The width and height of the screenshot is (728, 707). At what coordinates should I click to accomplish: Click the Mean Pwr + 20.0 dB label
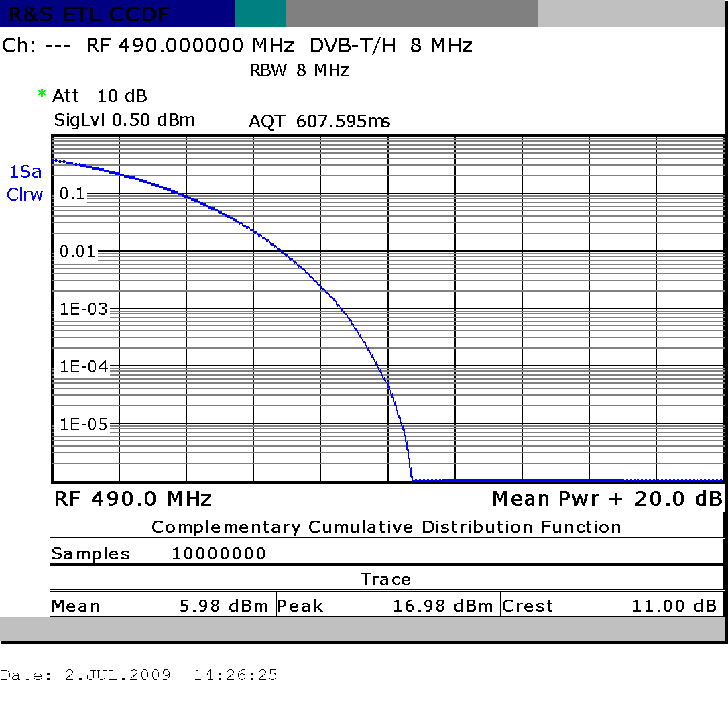click(x=607, y=499)
